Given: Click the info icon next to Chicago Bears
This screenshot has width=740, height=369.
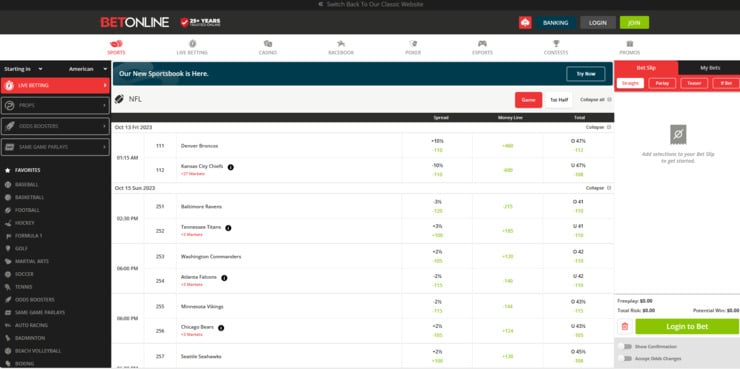Looking at the screenshot, I should point(221,328).
